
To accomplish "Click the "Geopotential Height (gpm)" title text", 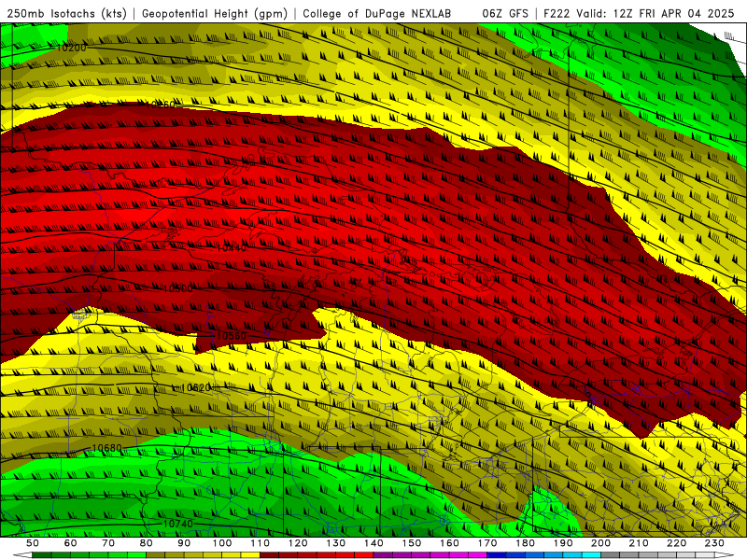I will [x=215, y=13].
